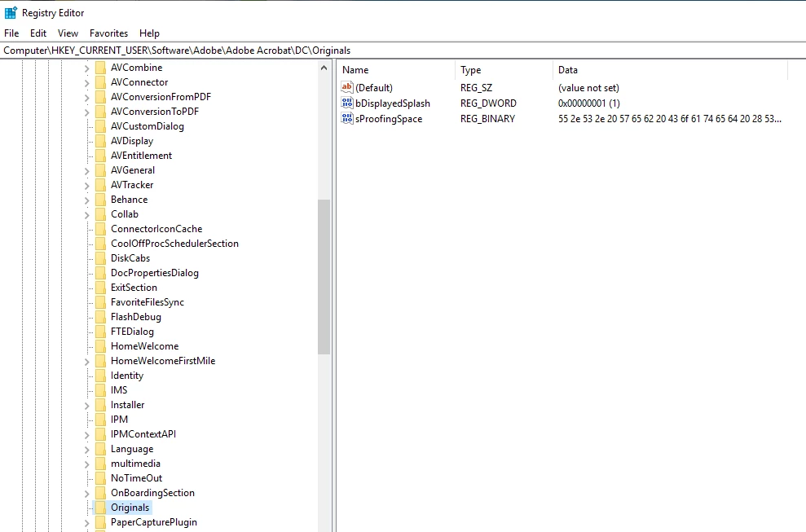Image resolution: width=806 pixels, height=532 pixels.
Task: Click the 0x00000001 (1) data cell
Action: coord(589,103)
